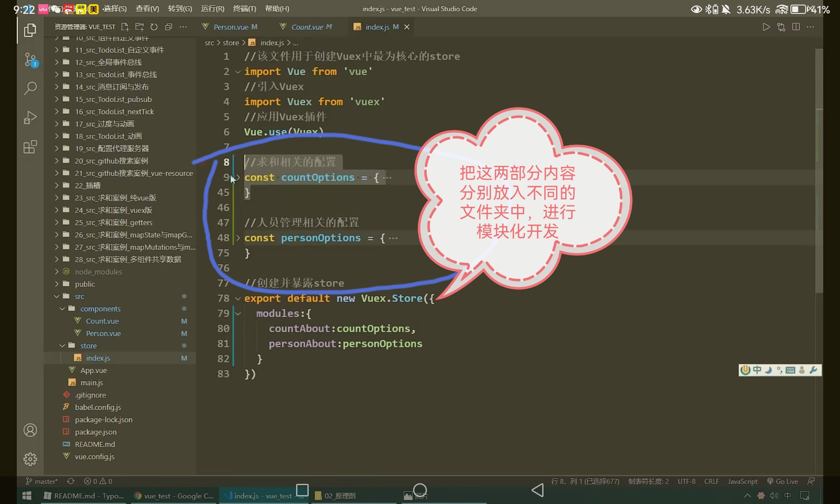Run the code with play button
The image size is (840, 504).
pos(766,27)
